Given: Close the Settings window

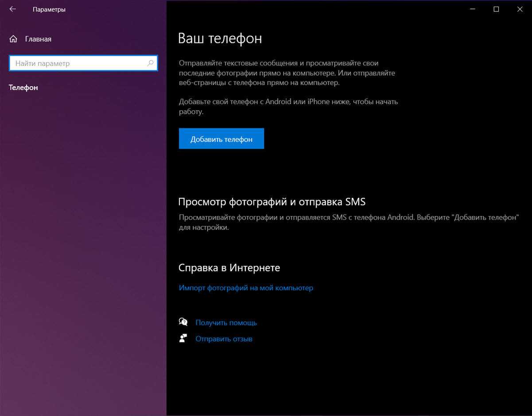Looking at the screenshot, I should 520,9.
